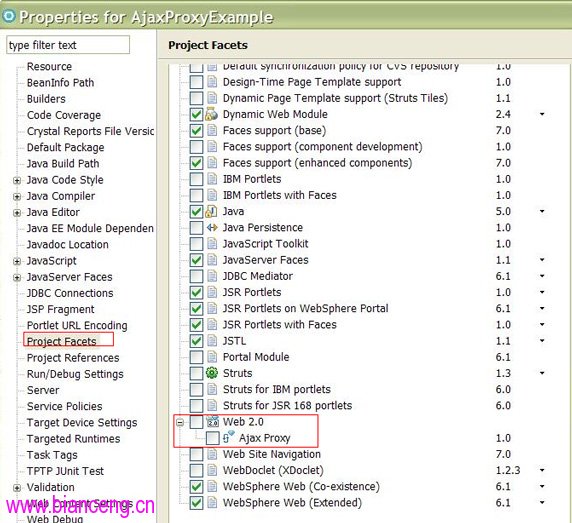
Task: Click the Properties window title icon
Action: click(x=9, y=16)
